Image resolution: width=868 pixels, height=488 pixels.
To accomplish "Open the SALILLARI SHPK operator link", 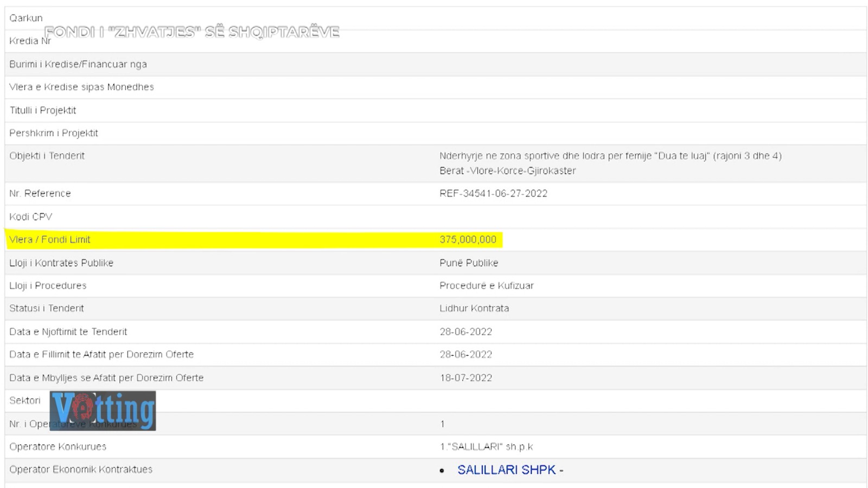I will coord(506,470).
